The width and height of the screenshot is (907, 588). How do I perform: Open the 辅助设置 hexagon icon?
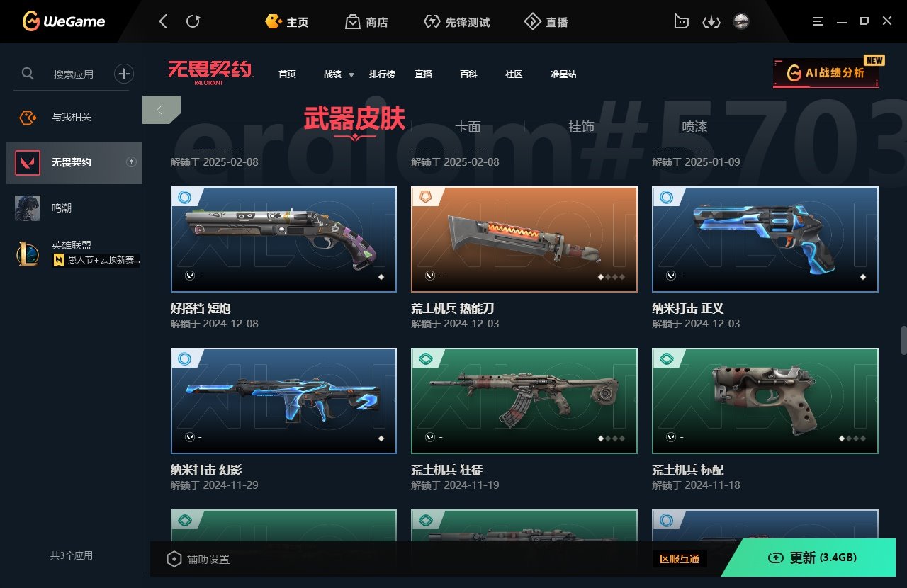tap(174, 559)
